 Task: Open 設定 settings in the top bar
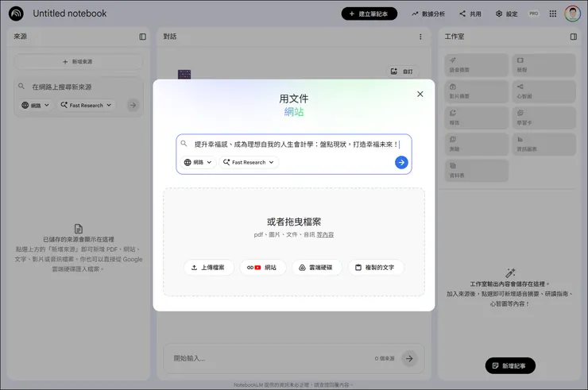tap(507, 14)
